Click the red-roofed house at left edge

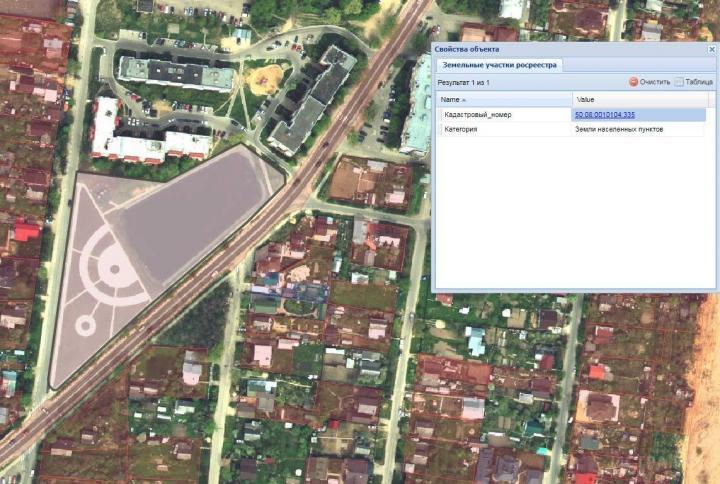(27, 232)
